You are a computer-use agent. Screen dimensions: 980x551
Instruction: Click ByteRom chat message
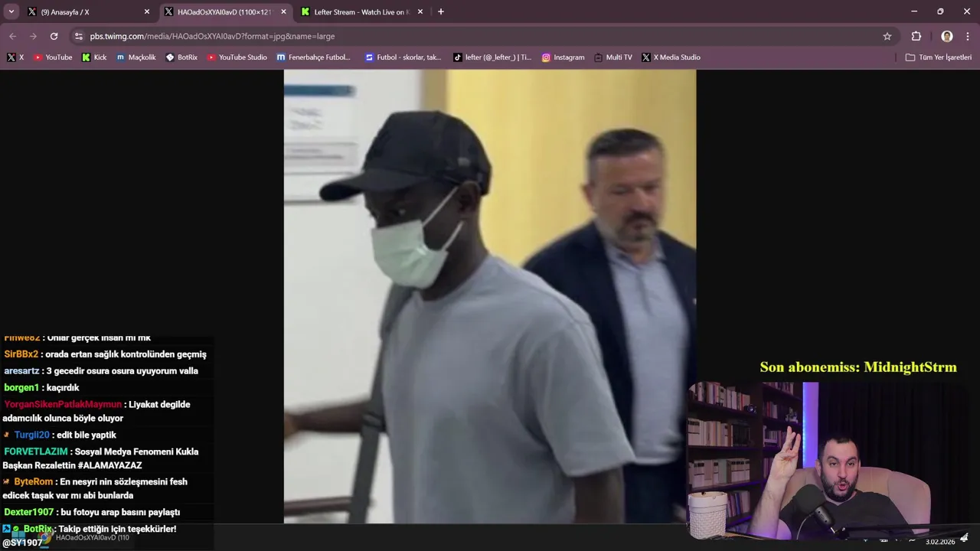coord(96,488)
